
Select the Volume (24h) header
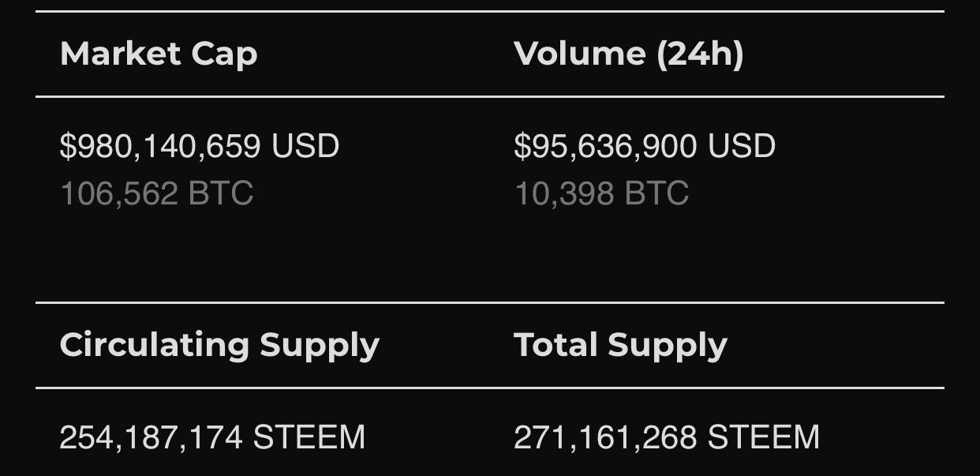(x=628, y=54)
